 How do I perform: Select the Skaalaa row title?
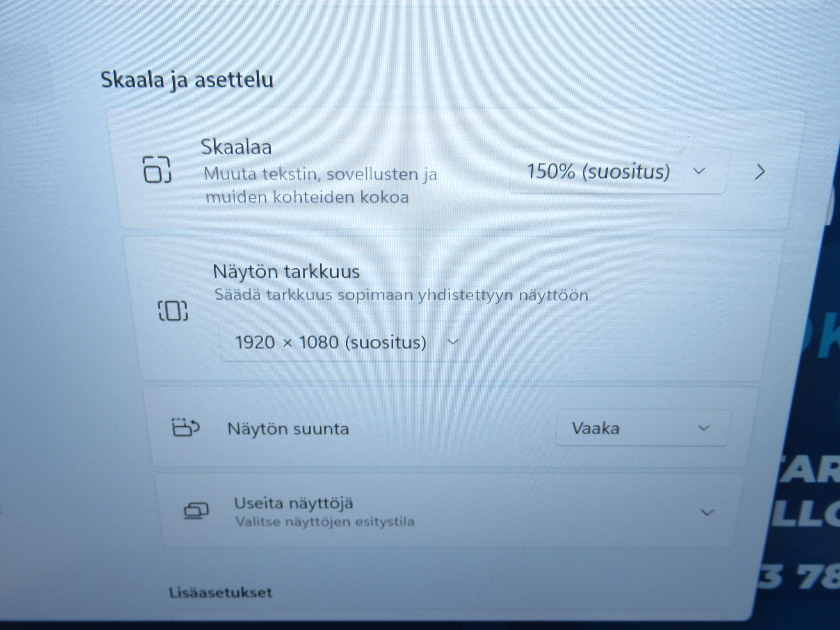236,147
